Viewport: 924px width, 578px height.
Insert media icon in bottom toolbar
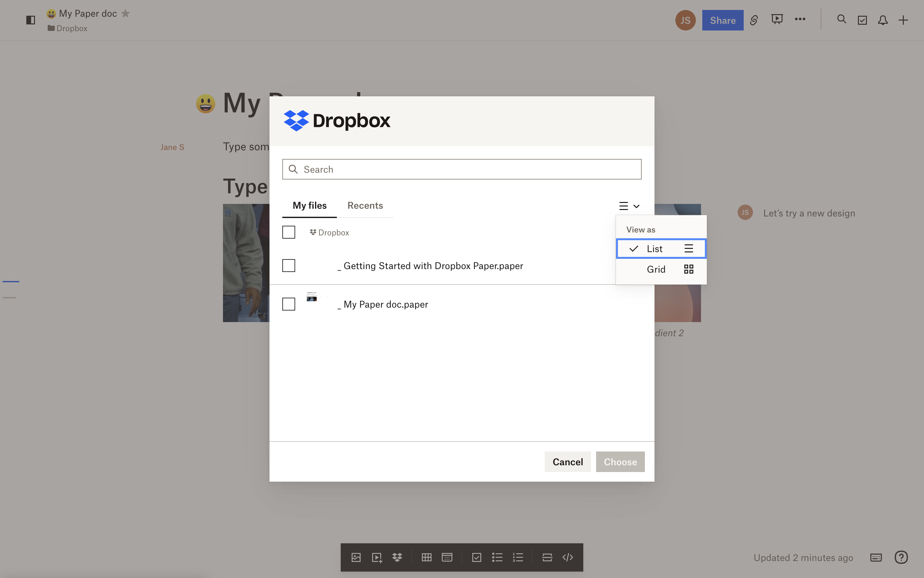click(377, 557)
